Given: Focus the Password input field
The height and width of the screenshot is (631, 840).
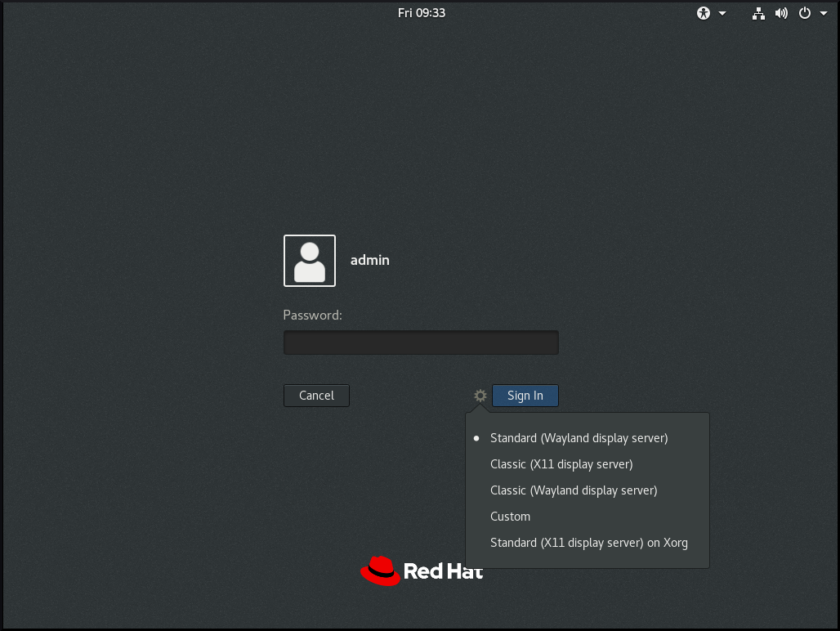Looking at the screenshot, I should click(421, 342).
